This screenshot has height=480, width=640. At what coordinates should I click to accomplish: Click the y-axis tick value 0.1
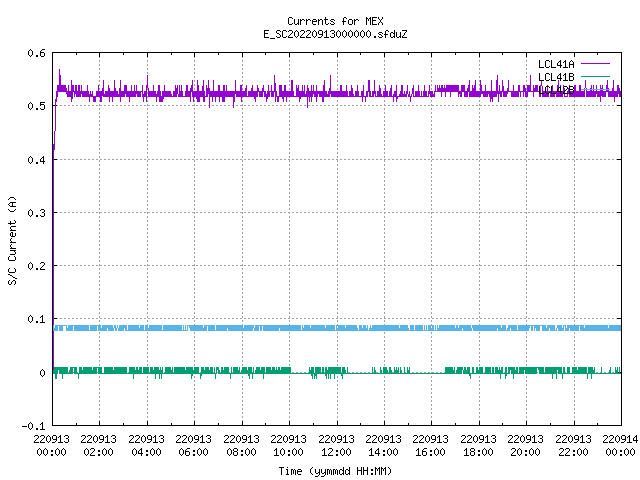coord(36,319)
